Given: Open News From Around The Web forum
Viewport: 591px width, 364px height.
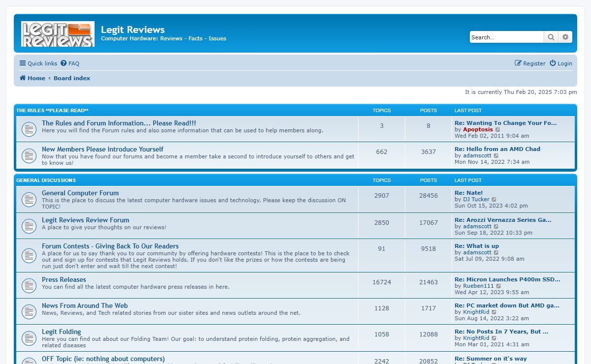Looking at the screenshot, I should [x=85, y=305].
